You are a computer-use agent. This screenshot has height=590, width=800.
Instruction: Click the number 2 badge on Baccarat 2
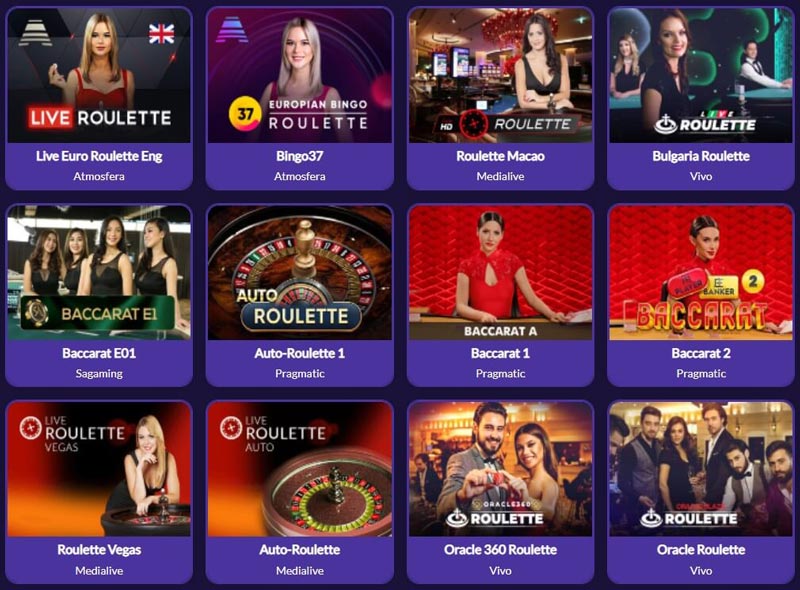pos(753,281)
